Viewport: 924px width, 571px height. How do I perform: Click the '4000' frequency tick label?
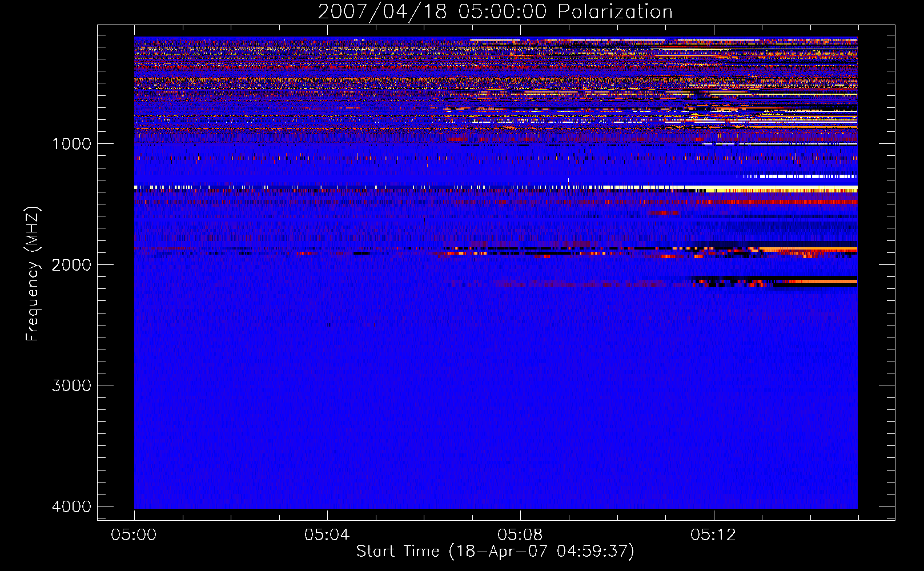pos(71,506)
